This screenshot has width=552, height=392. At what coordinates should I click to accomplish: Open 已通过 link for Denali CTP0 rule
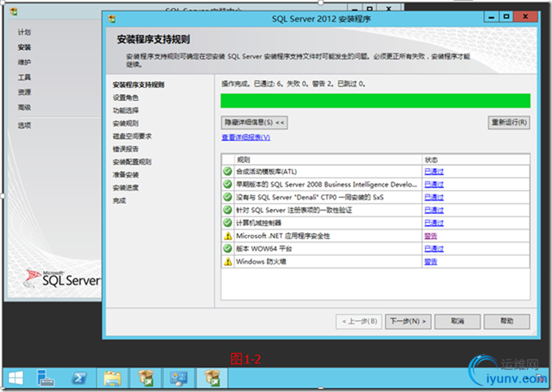[x=434, y=198]
